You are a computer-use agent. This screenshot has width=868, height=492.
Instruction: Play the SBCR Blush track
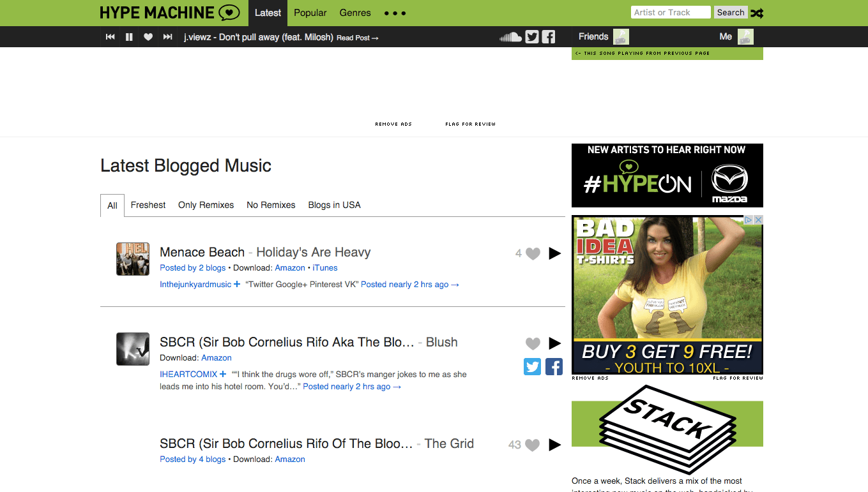(x=554, y=343)
